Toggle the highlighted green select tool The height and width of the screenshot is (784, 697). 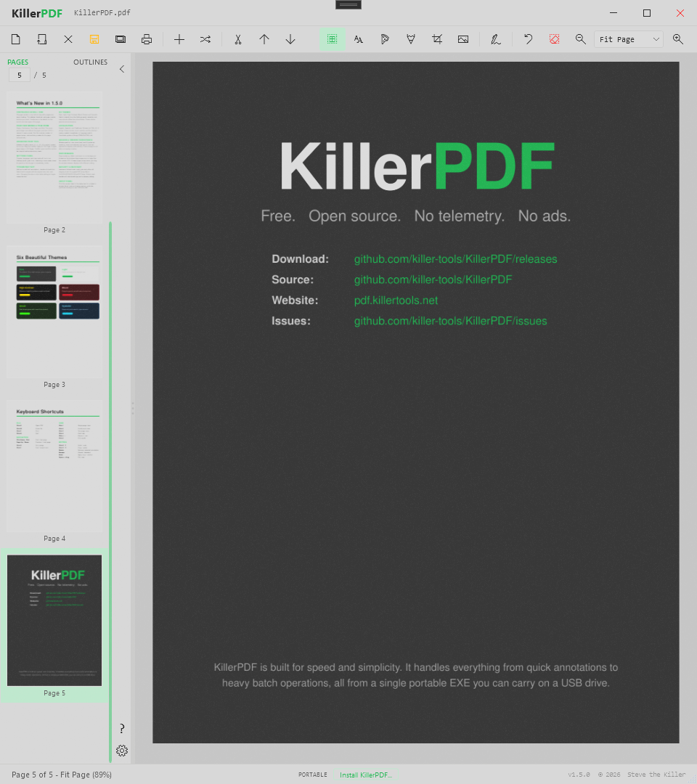coord(332,39)
